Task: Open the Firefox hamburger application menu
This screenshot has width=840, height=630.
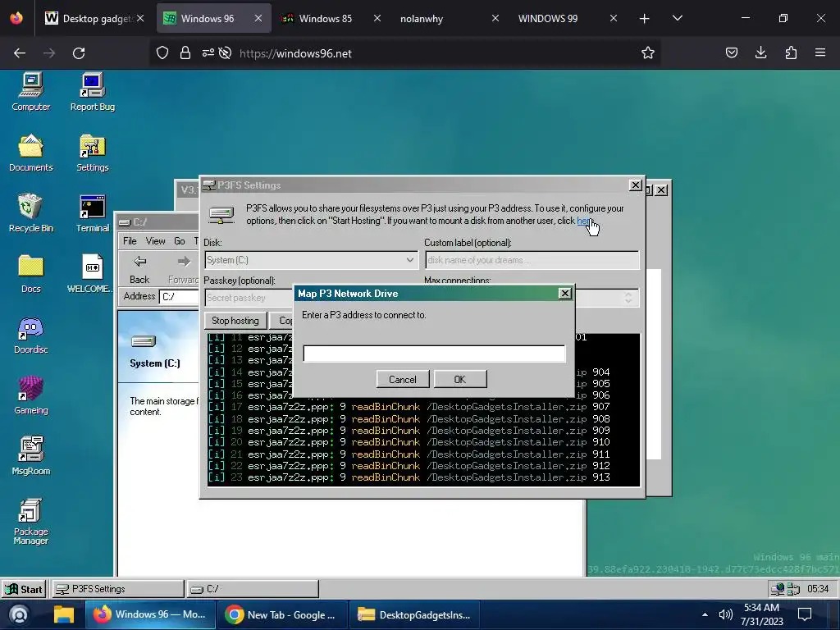Action: tap(820, 53)
